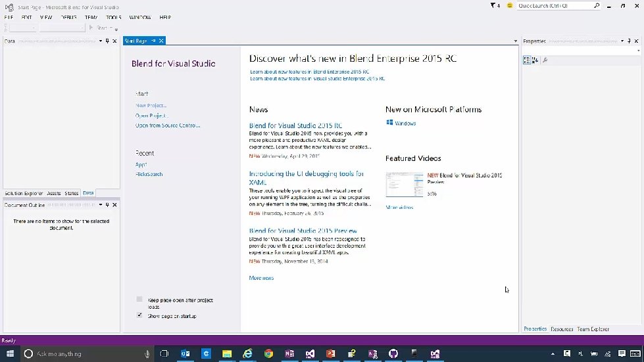Screen dimensions: 644x362
Task: Expand toolbar overflow options arrow
Action: click(116, 29)
